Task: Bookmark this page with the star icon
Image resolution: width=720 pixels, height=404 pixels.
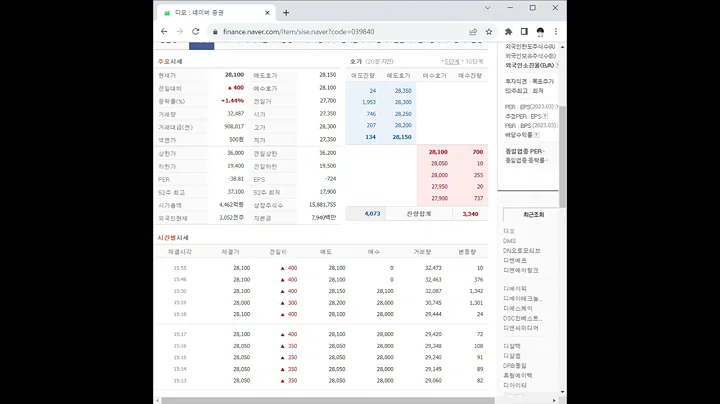Action: tap(489, 32)
